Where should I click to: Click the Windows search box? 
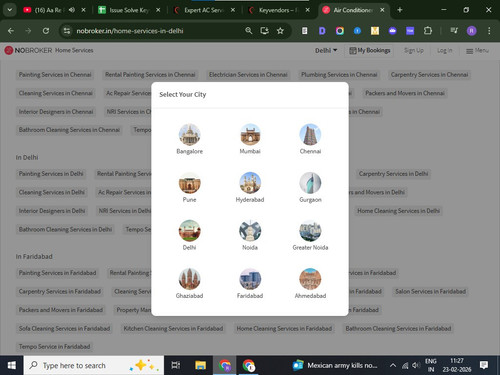(94, 366)
